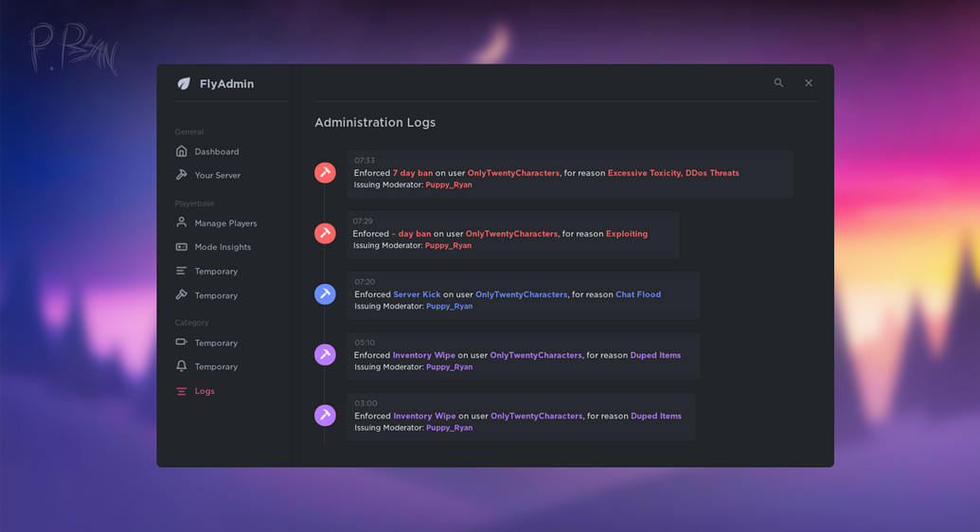Click Temporary label next to lines icon
This screenshot has height=532, width=980.
click(x=216, y=272)
